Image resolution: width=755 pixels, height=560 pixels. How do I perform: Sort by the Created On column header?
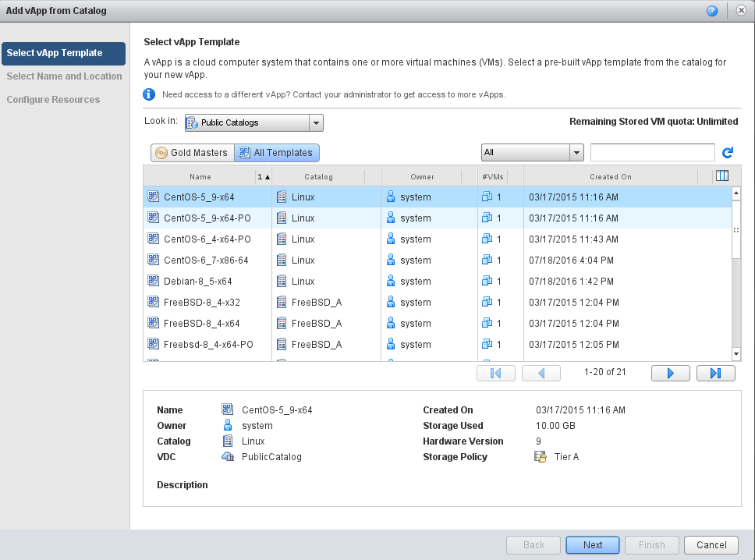click(x=610, y=177)
